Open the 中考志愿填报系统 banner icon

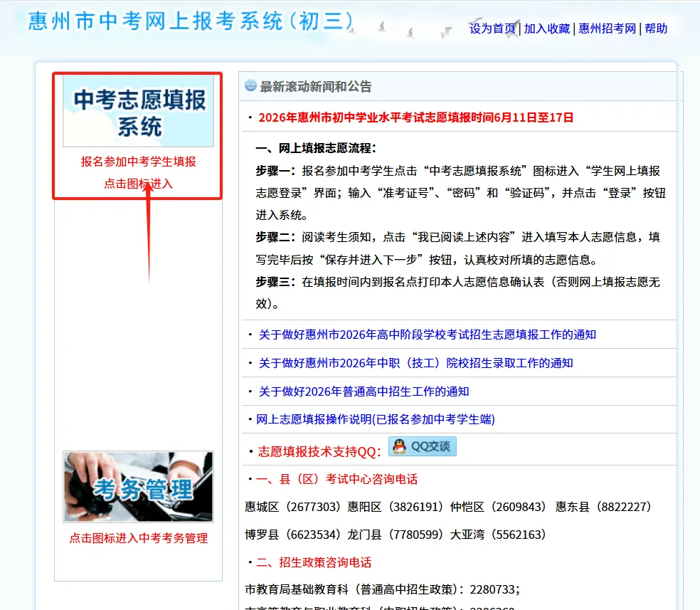139,111
